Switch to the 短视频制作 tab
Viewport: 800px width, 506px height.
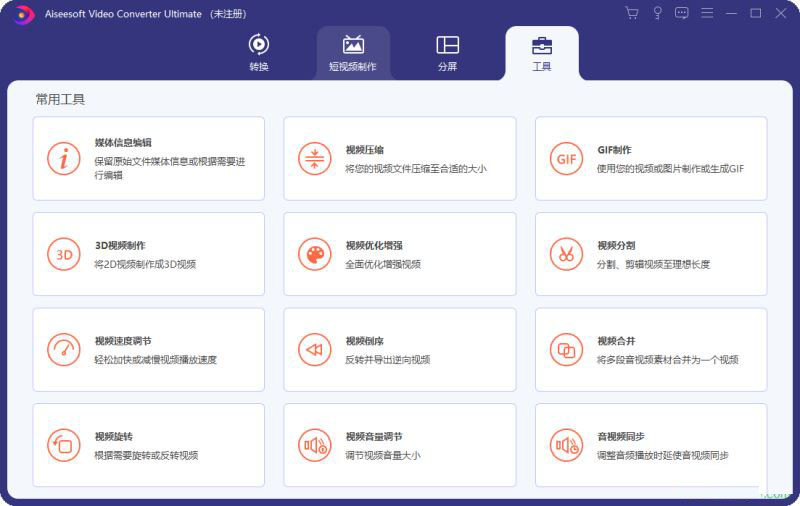pyautogui.click(x=353, y=53)
